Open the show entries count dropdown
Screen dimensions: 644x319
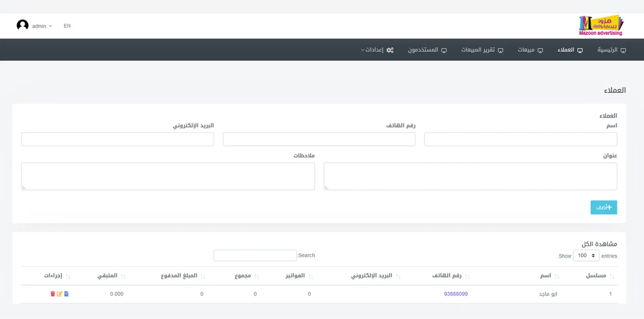[x=586, y=256]
